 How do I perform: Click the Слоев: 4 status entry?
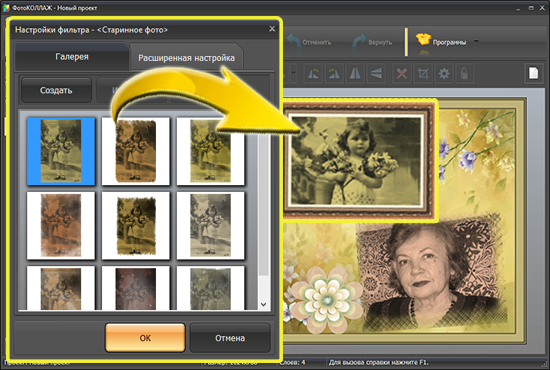click(293, 362)
